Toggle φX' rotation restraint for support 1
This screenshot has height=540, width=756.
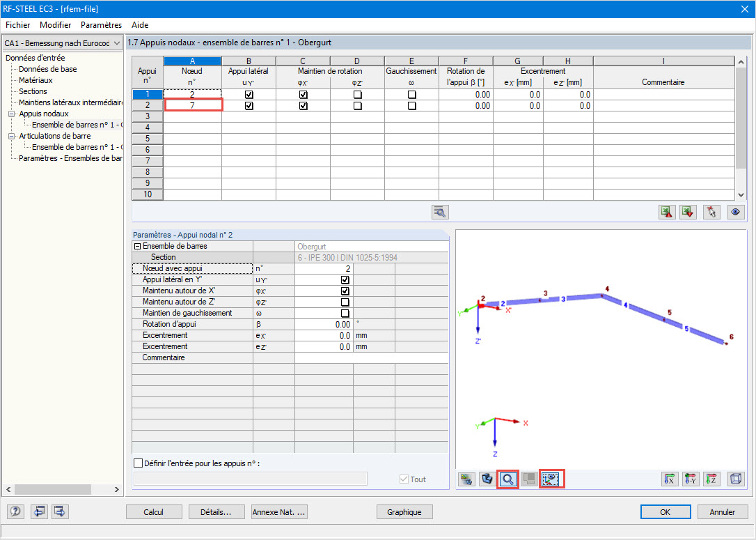click(x=304, y=95)
